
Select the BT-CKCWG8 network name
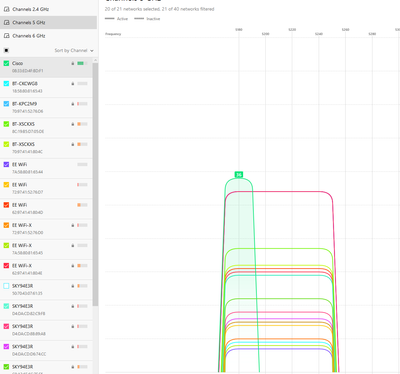(25, 84)
